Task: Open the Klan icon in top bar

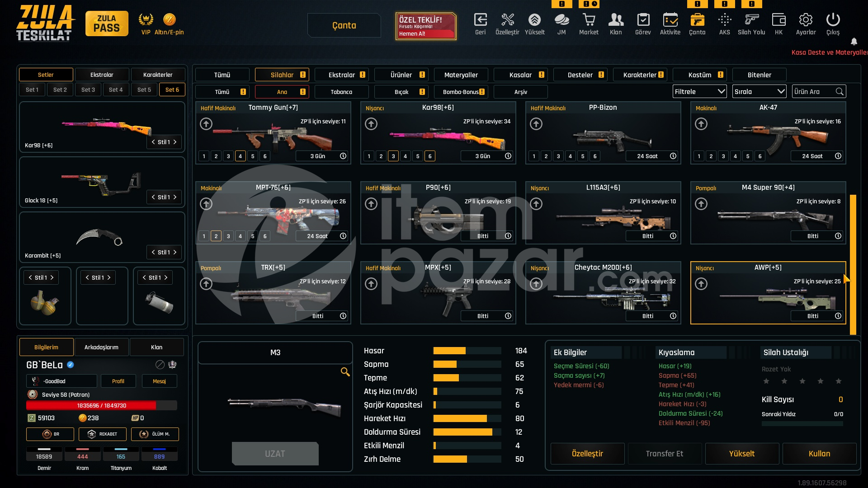Action: click(616, 20)
